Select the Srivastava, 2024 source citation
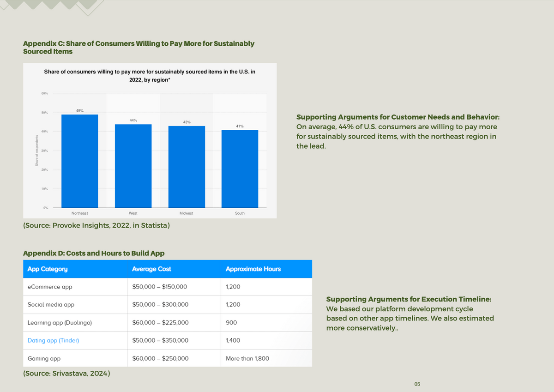The height and width of the screenshot is (392, 554). click(x=66, y=373)
